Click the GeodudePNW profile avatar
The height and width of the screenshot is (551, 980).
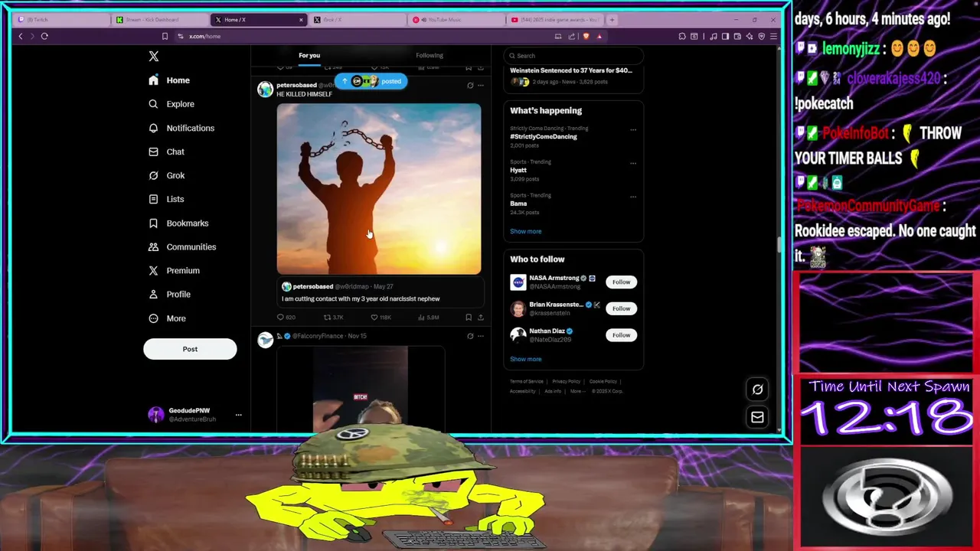click(155, 415)
